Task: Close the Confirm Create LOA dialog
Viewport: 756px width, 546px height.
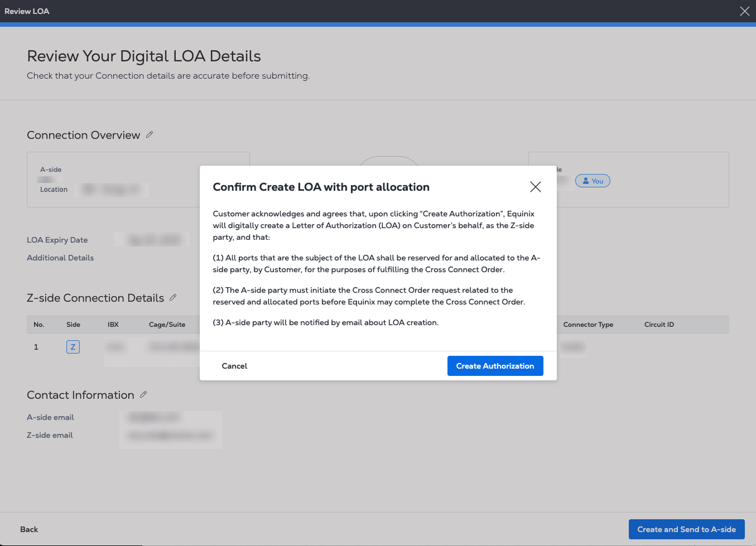Action: (x=535, y=187)
